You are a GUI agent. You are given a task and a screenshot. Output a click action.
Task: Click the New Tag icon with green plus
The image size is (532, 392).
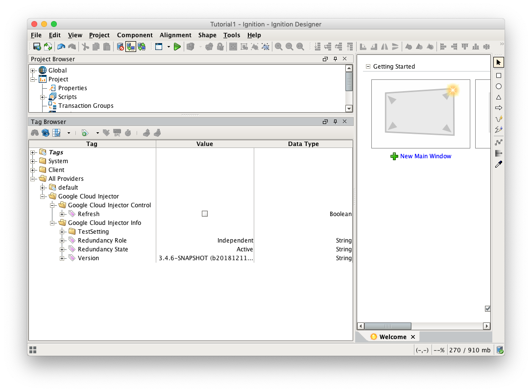(x=85, y=133)
